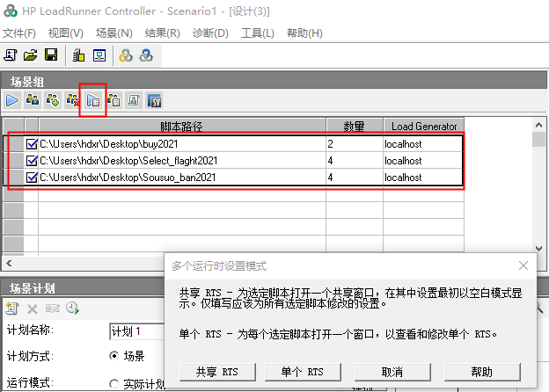Click the 取消 button in dialog
This screenshot has width=549, height=392.
(x=392, y=372)
